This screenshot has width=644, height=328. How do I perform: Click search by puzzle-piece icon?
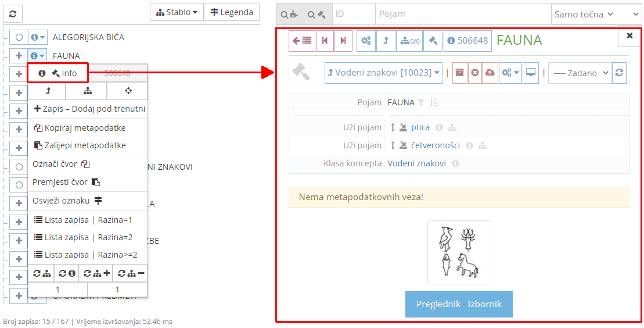(x=289, y=14)
